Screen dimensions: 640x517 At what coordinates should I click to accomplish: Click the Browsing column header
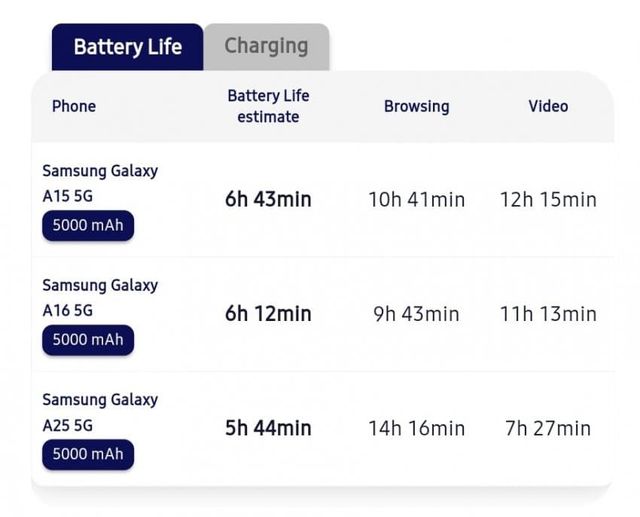point(416,106)
